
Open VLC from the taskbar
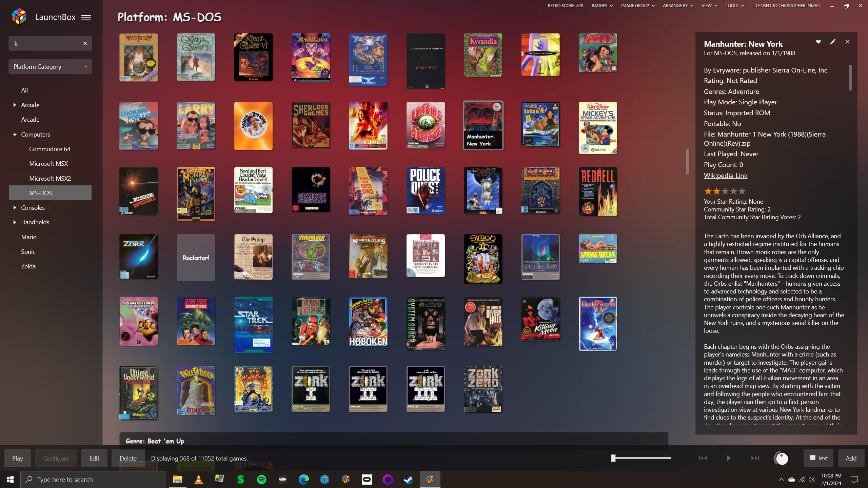(198, 480)
